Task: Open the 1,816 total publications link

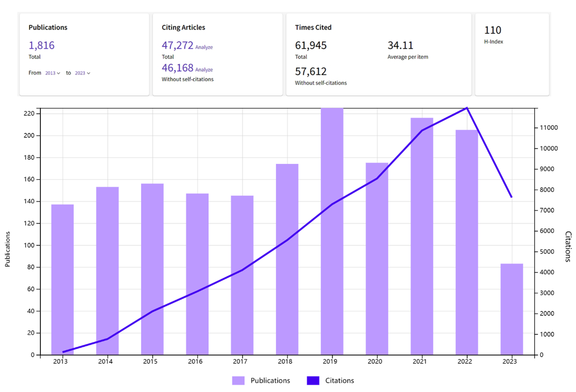Action: tap(42, 45)
